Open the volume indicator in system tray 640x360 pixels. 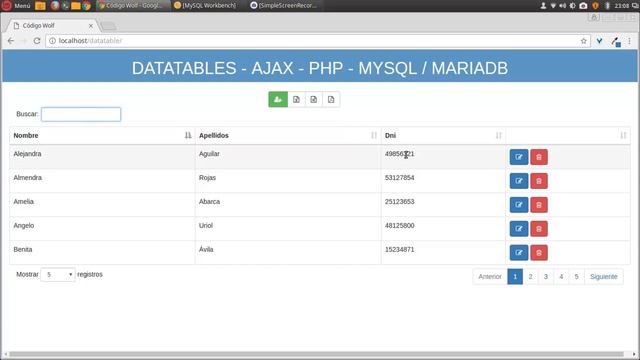coord(563,6)
